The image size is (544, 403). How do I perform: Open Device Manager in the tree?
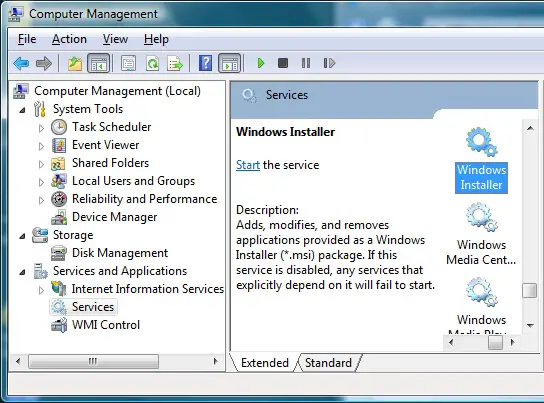(114, 217)
